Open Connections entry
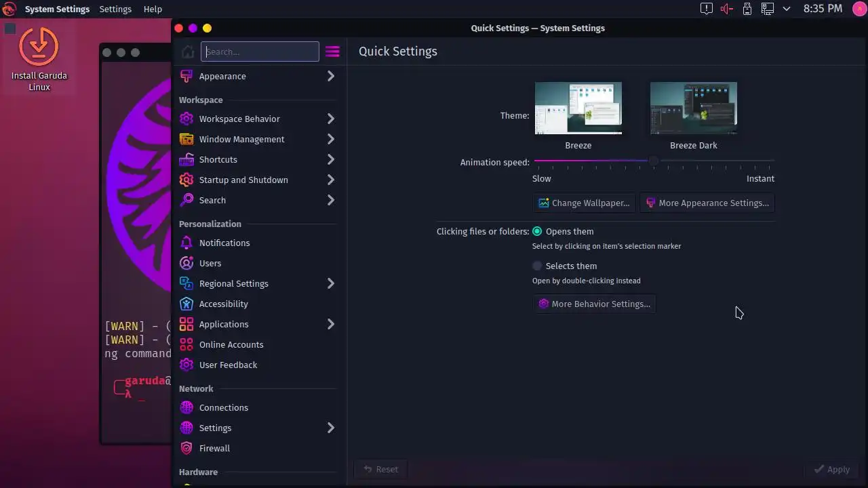The image size is (868, 488). tap(258, 407)
